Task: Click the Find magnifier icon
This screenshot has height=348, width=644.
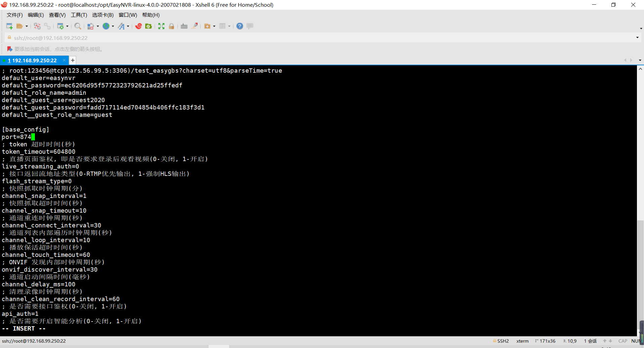Action: (78, 26)
